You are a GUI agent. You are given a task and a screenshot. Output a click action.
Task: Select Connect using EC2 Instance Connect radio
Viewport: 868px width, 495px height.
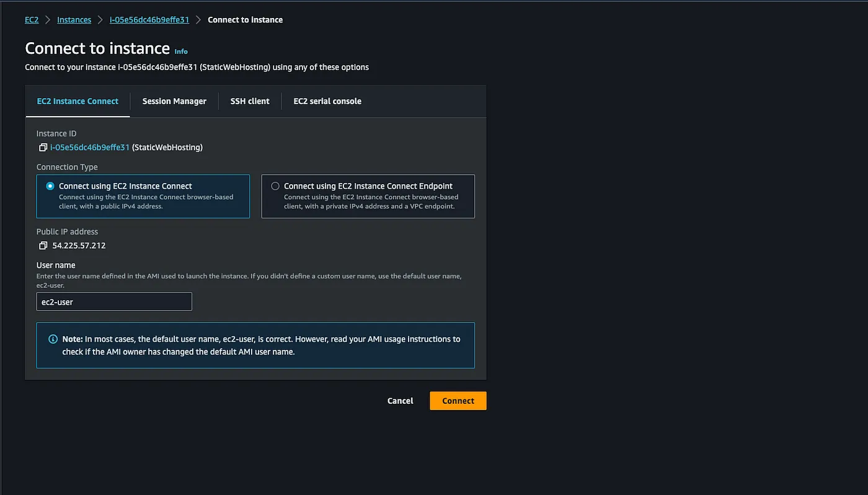(50, 186)
